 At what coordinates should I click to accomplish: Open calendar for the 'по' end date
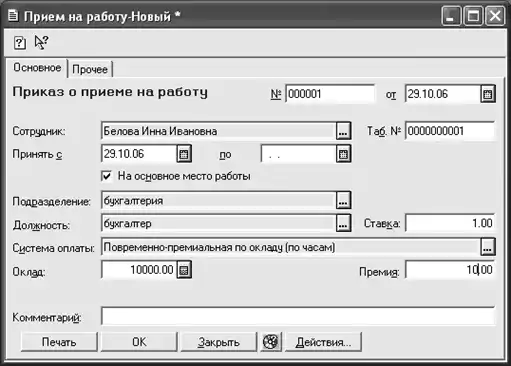pyautogui.click(x=343, y=154)
